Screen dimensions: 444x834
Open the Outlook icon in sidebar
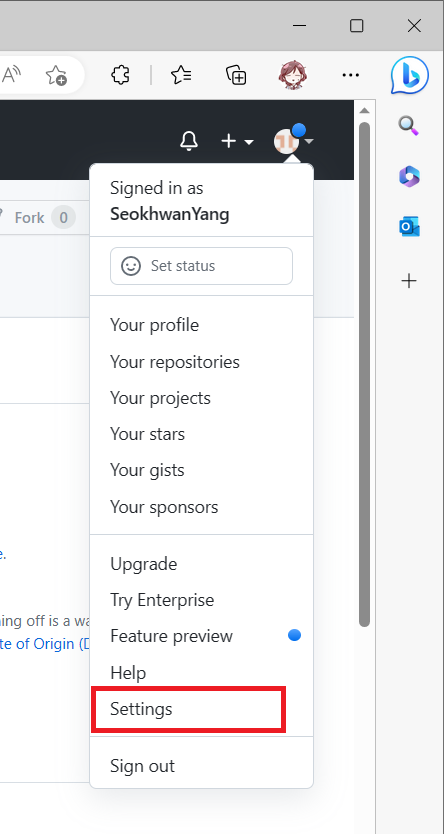tap(409, 227)
